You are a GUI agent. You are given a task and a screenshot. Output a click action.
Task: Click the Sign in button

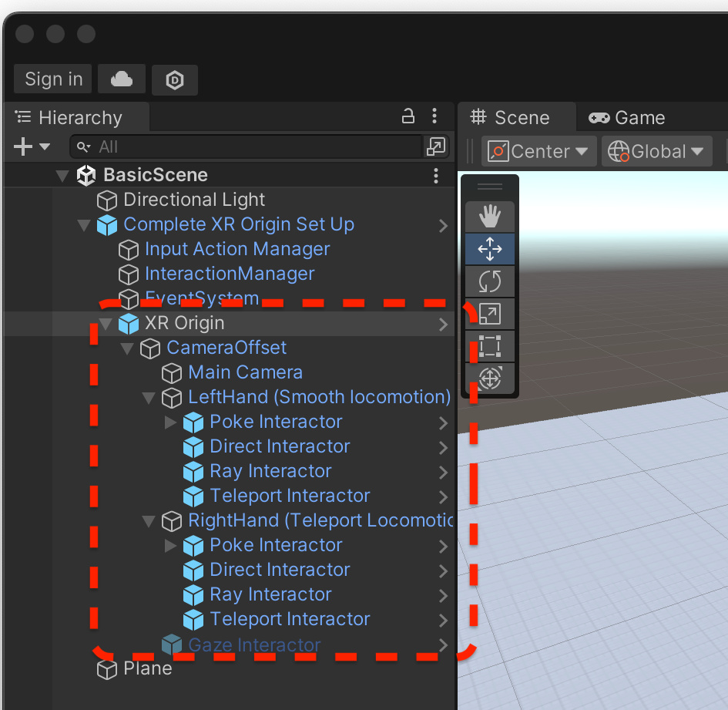click(x=52, y=79)
